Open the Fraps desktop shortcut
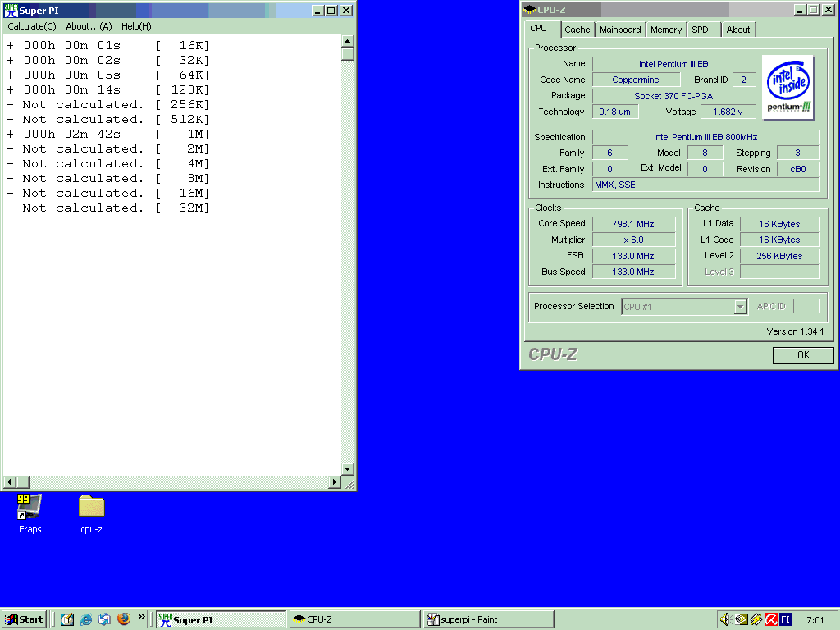 (29, 514)
